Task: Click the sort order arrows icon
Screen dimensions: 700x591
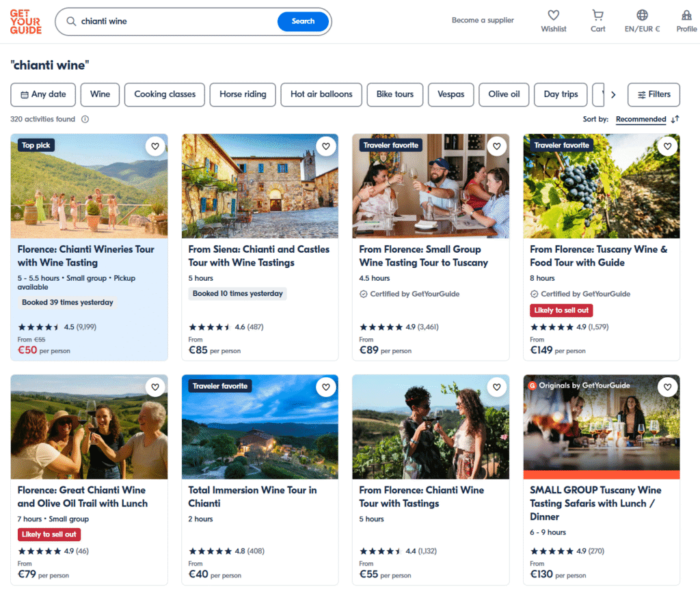Action: [x=675, y=119]
